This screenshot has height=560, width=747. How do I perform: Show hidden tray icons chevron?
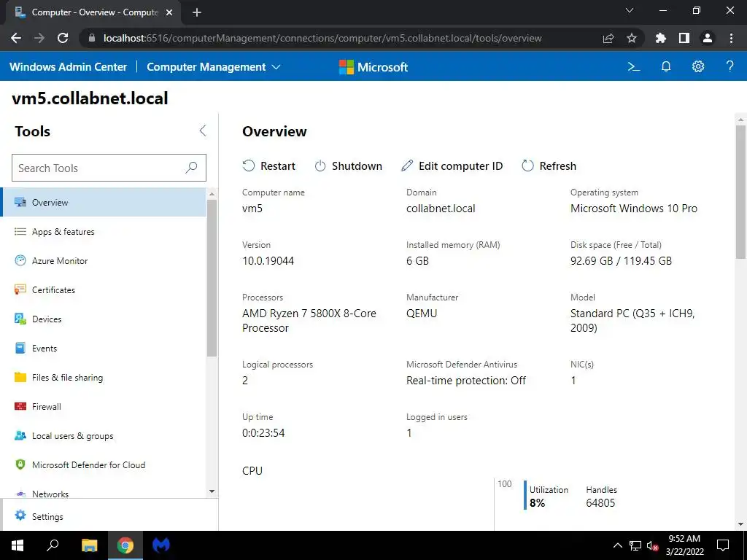point(617,545)
